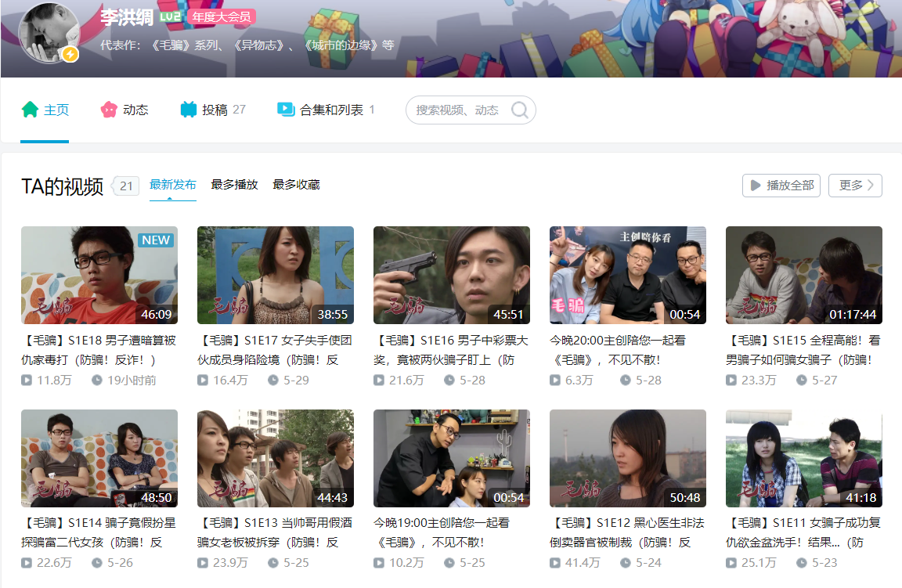Open the S1E14 48:50 thumbnail
Image resolution: width=902 pixels, height=588 pixels.
tap(99, 458)
